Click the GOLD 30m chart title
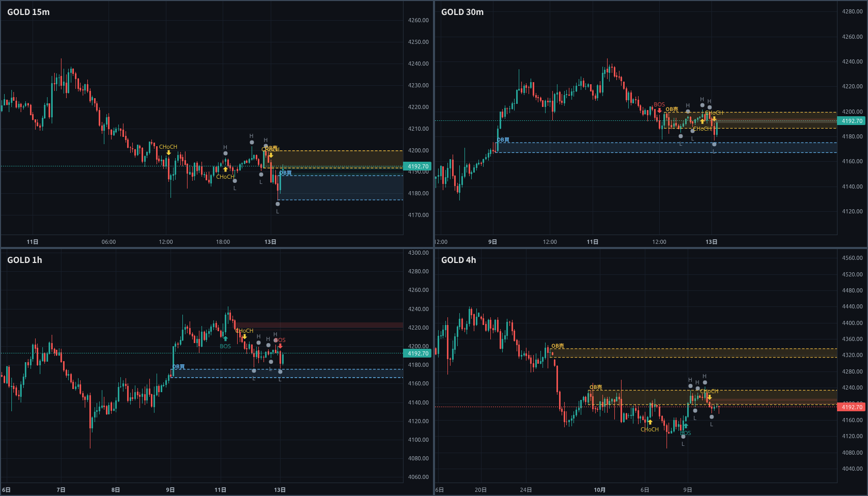868x496 pixels. click(462, 12)
